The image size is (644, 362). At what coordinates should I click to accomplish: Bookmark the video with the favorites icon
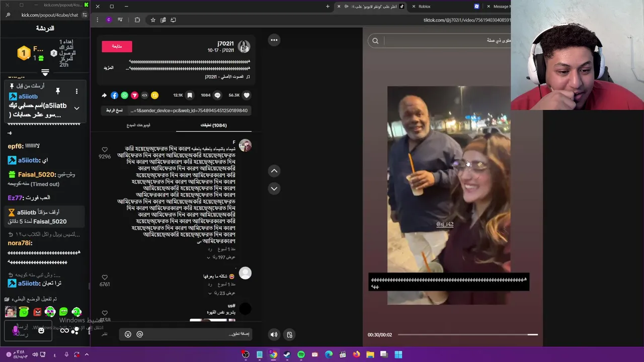tap(190, 95)
